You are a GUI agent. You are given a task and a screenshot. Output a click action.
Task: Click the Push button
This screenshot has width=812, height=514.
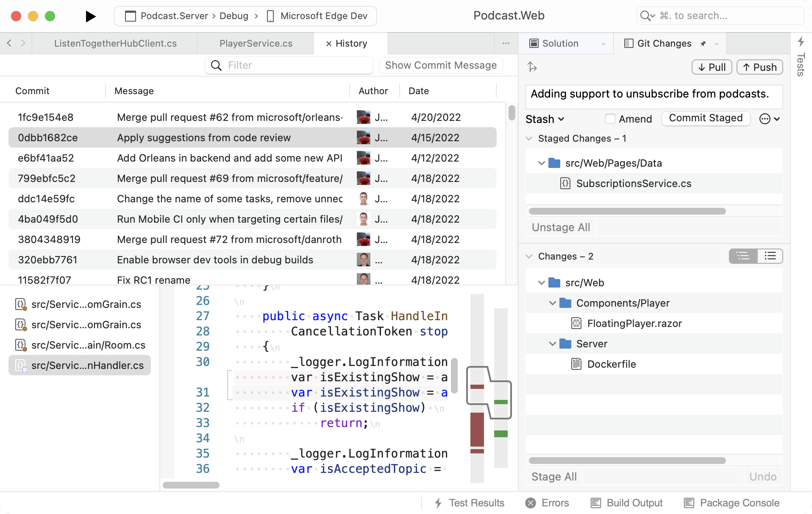coord(759,67)
